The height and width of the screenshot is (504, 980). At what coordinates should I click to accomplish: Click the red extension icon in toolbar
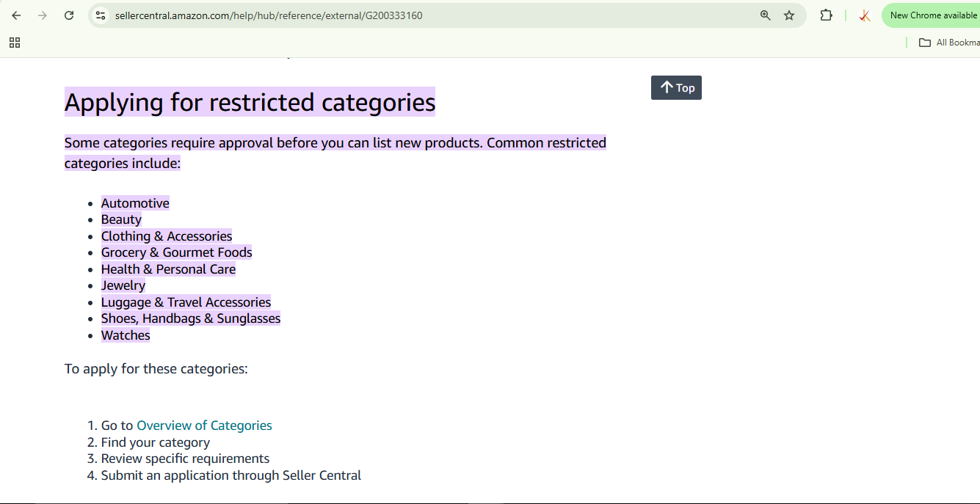pyautogui.click(x=865, y=15)
